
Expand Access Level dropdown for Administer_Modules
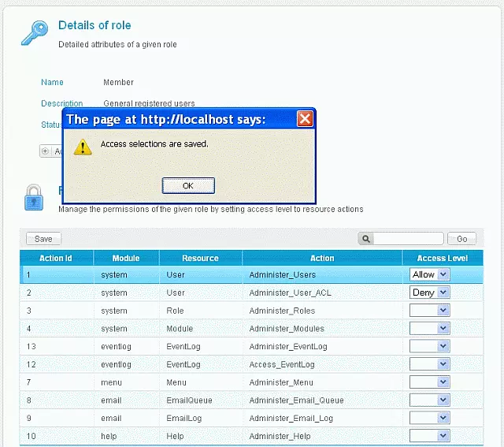click(429, 329)
